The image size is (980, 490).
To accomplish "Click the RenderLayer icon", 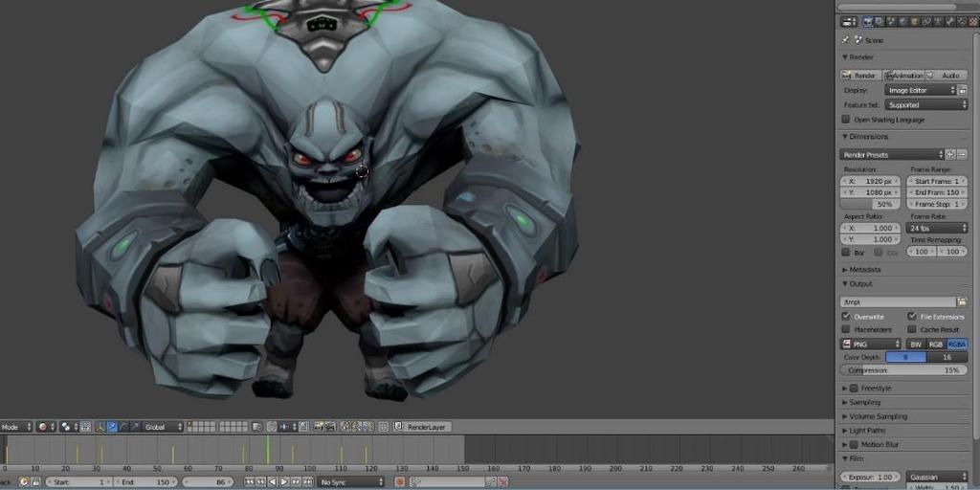I will coord(399,427).
